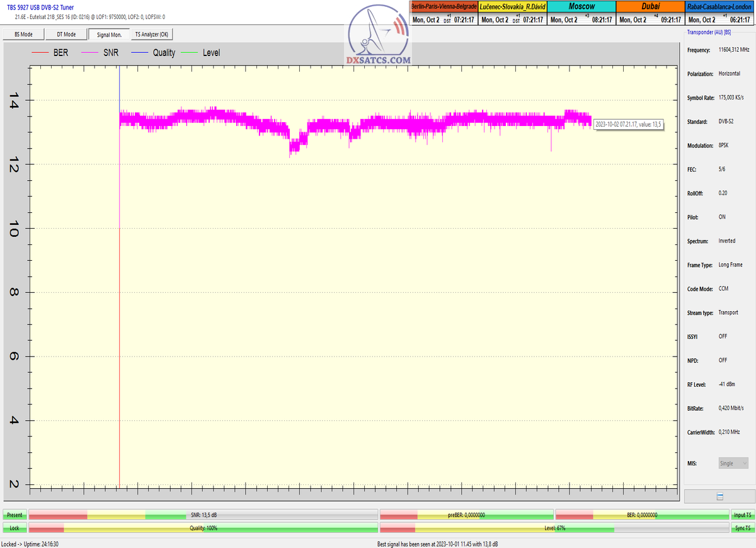Click the Quality 100% meter bar

(203, 528)
